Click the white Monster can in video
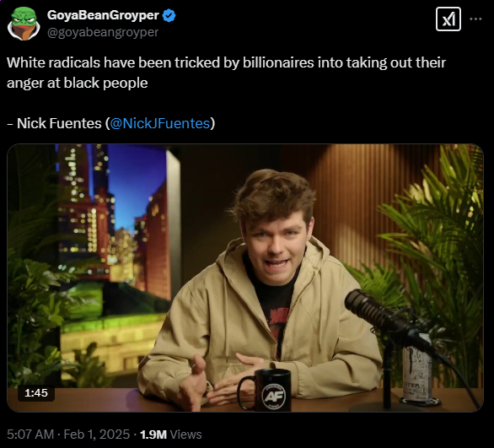The height and width of the screenshot is (448, 494). (417, 372)
